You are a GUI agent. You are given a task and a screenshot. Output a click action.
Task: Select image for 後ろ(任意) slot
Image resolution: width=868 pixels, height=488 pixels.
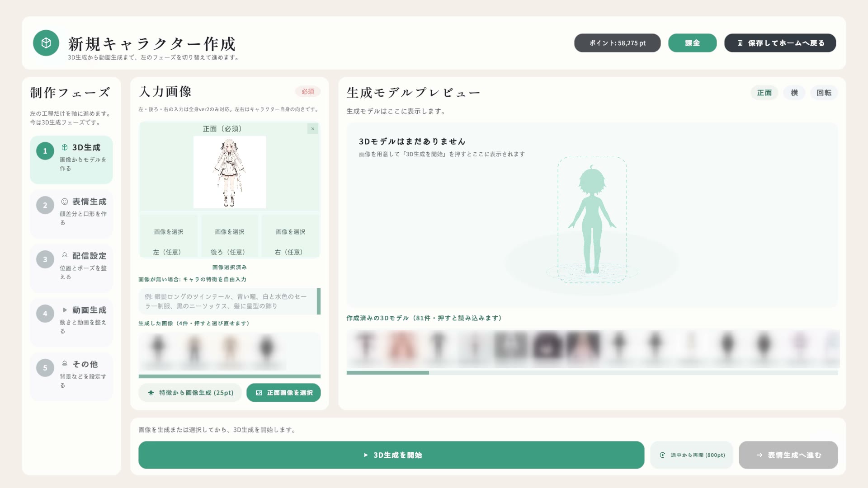230,236
